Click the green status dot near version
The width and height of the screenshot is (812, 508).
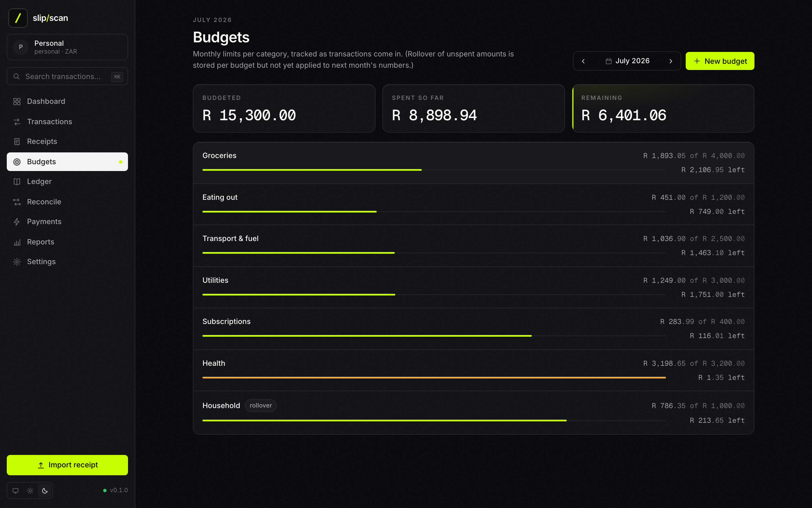click(105, 491)
